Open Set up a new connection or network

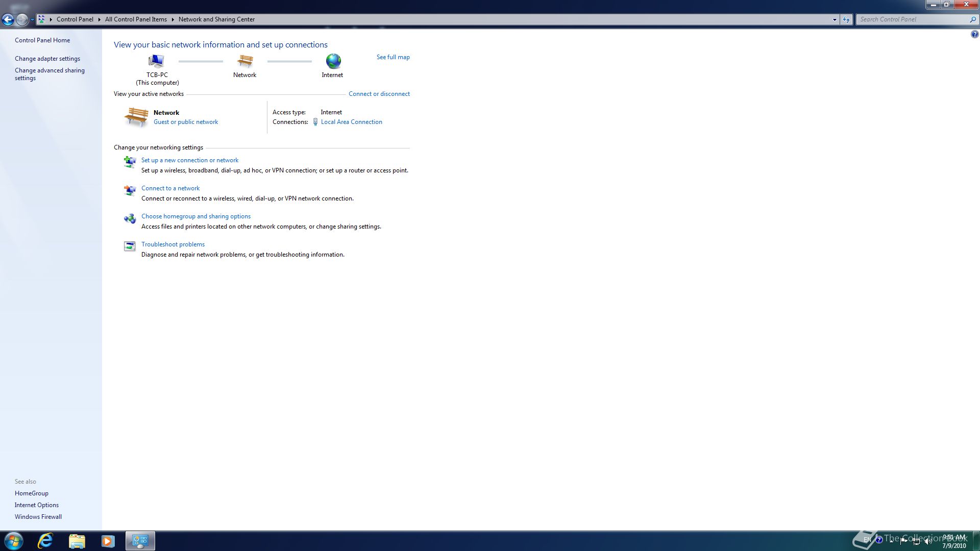tap(190, 160)
